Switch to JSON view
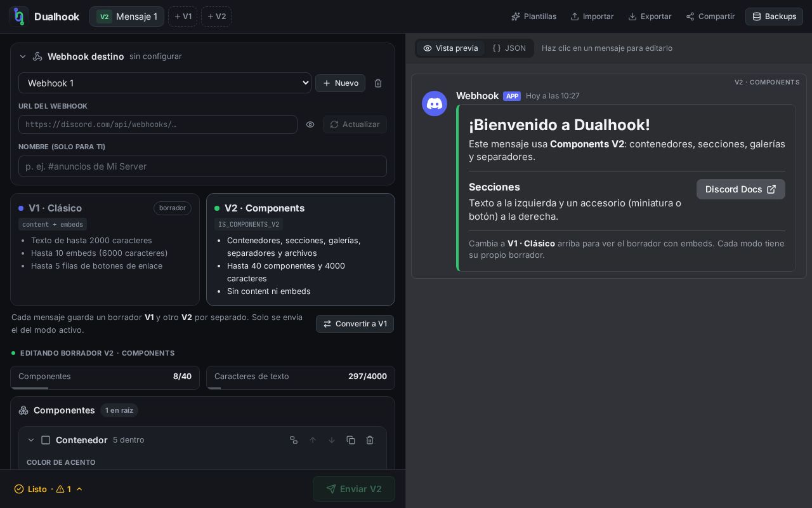812x508 pixels. 509,48
